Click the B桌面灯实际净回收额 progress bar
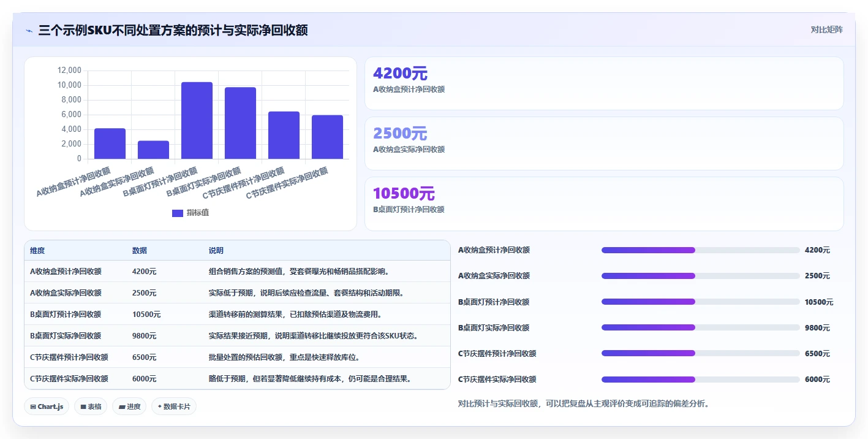This screenshot has width=868, height=439. [701, 327]
